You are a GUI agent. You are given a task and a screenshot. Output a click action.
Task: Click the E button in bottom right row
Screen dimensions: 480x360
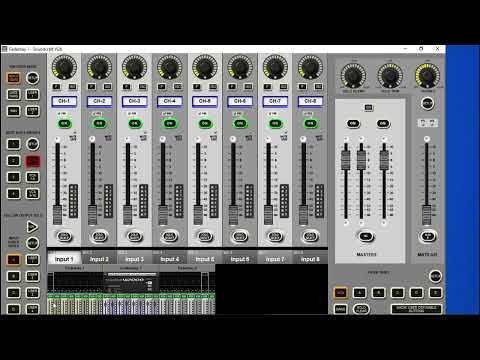coord(435,293)
